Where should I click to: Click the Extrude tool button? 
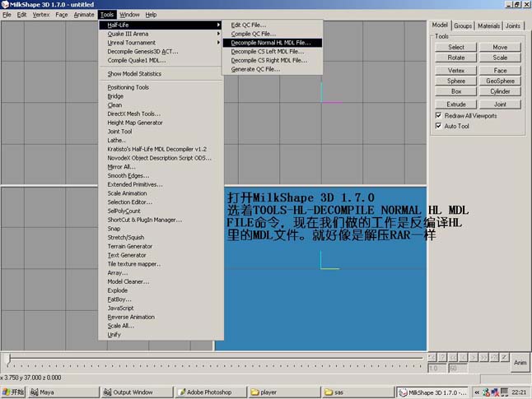(455, 104)
